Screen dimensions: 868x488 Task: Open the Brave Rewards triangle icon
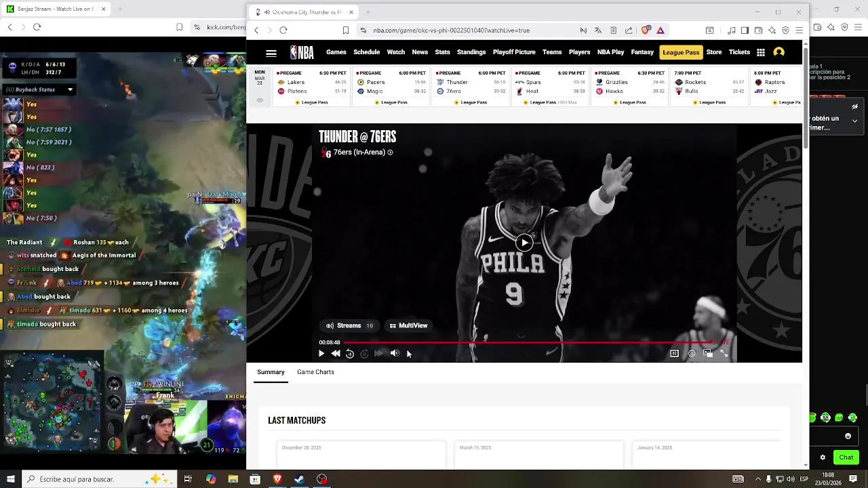coord(660,30)
